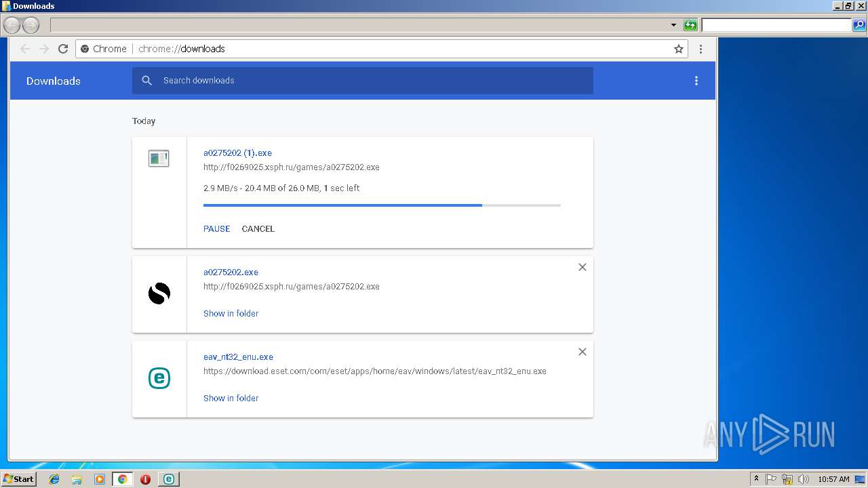Click the Action Center flag icon
Image resolution: width=868 pixels, height=488 pixels.
(771, 479)
